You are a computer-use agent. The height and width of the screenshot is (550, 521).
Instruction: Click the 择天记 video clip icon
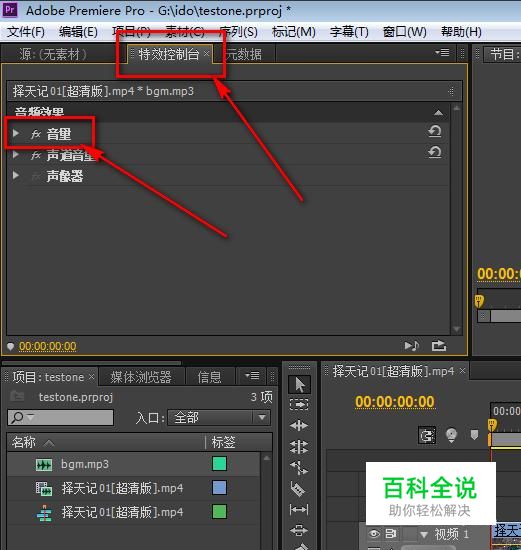(44, 489)
